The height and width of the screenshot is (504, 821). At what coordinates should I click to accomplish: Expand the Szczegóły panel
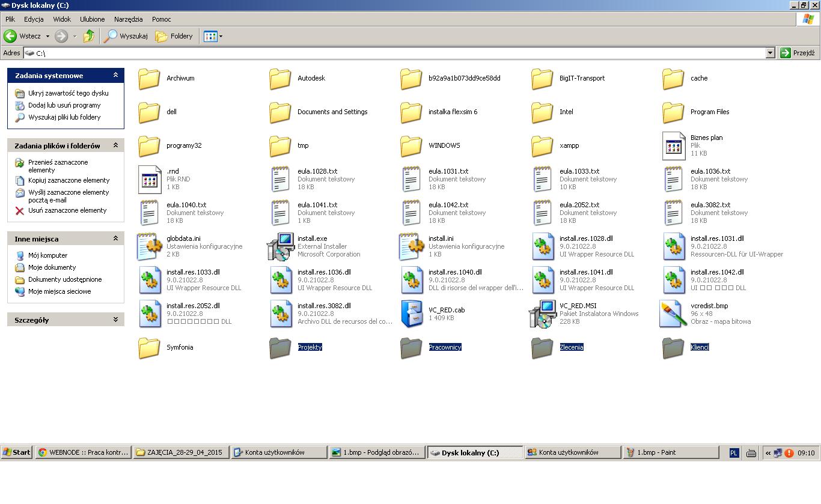115,320
